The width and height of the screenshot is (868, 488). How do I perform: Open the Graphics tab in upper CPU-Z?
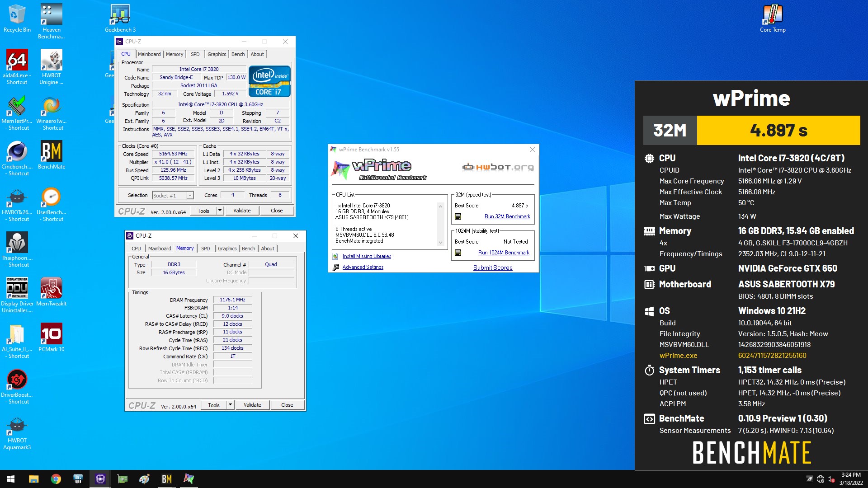click(x=217, y=54)
